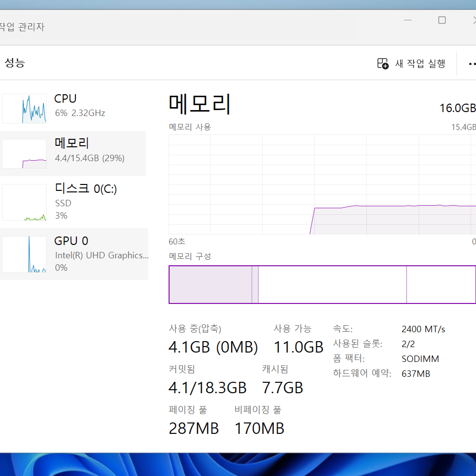Viewport: 476px width, 476px height.
Task: Click the 비페이징 풀 label
Action: [x=258, y=410]
